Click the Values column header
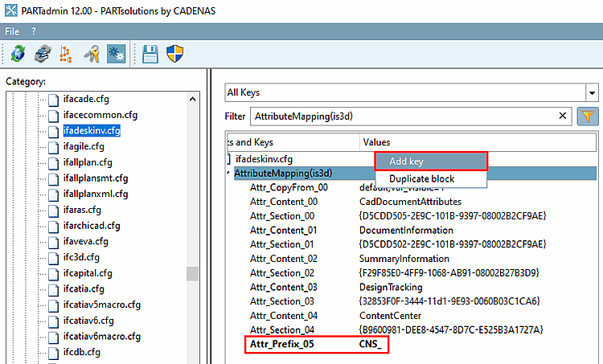The height and width of the screenshot is (364, 603). (376, 141)
